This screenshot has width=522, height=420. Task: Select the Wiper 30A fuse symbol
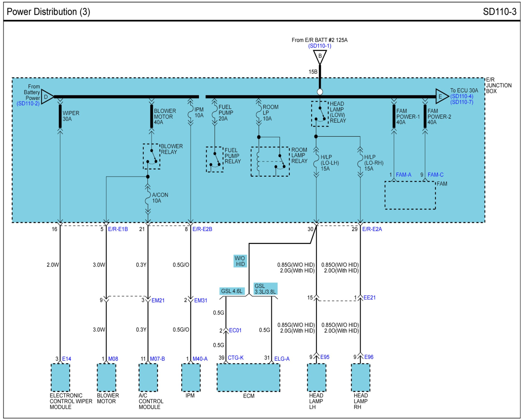coord(60,116)
